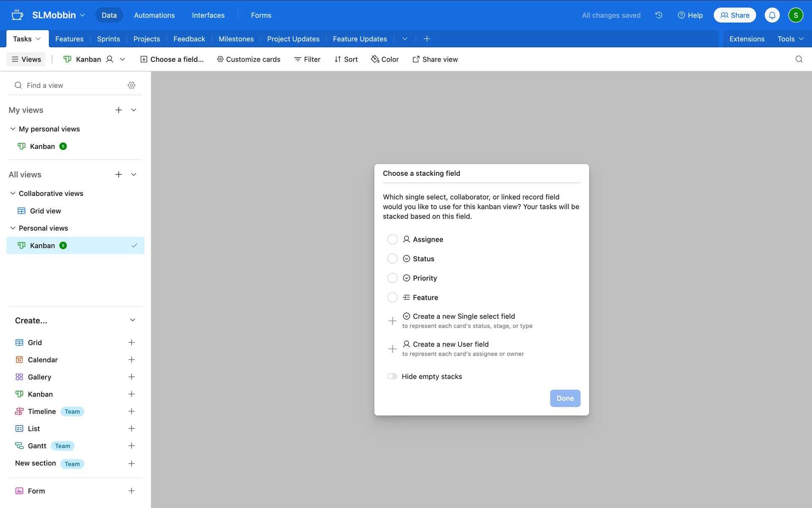Add new table with plus icon

point(427,39)
